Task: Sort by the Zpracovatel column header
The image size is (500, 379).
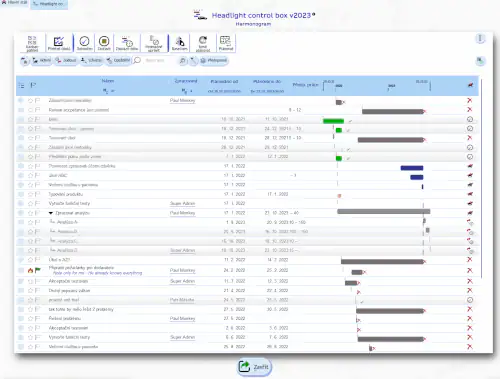Action: point(186,81)
